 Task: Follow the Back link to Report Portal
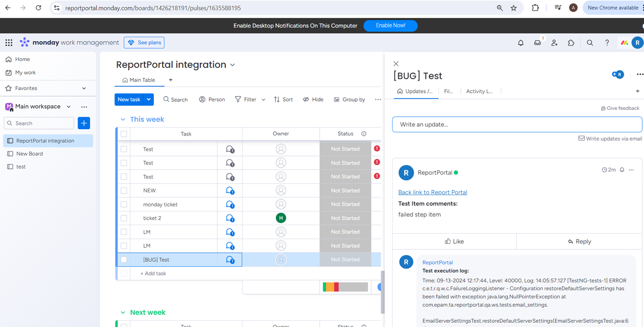(x=432, y=192)
